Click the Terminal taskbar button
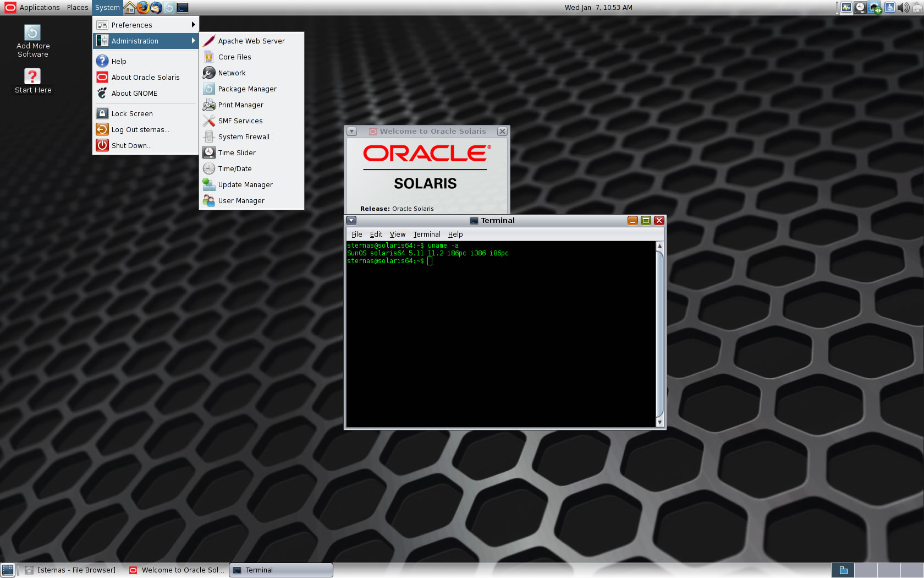 (281, 570)
